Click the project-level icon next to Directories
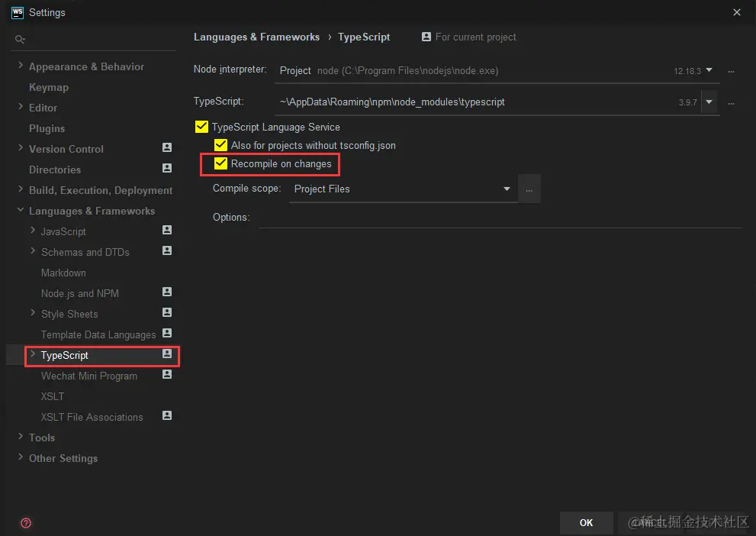 tap(167, 169)
